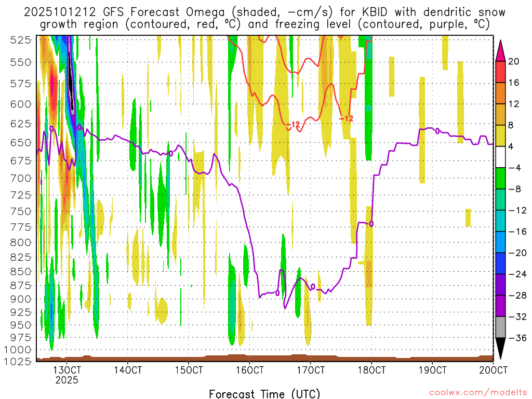The width and height of the screenshot is (532, 399).
Task: Click the 675 pressure level label
Action: coord(21,161)
